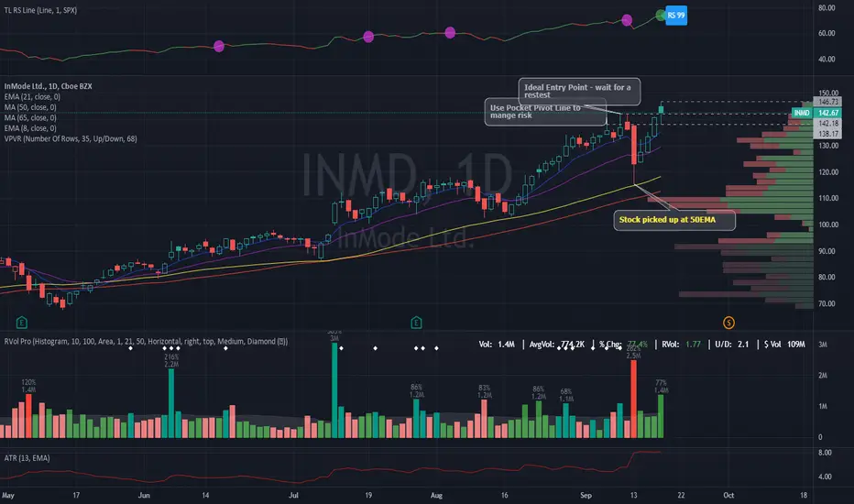Click the purple RS-line dot above September 13

(627, 20)
